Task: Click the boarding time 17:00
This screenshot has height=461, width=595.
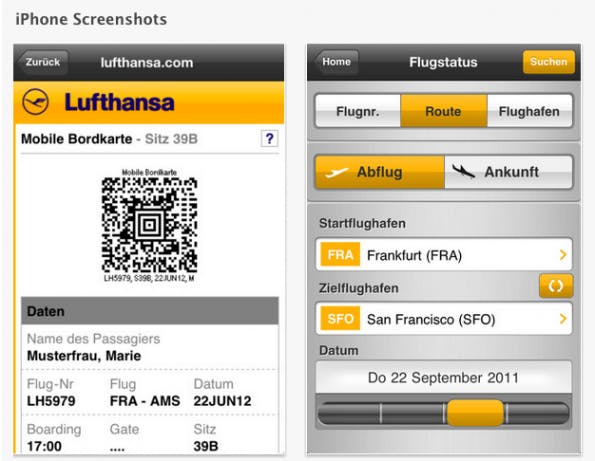Action: click(44, 446)
